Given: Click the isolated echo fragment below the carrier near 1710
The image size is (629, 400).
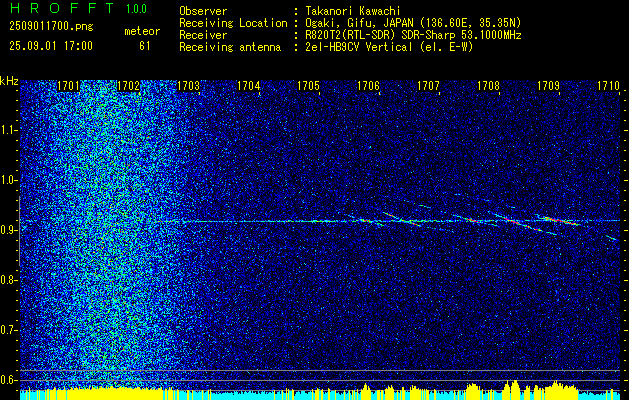Looking at the screenshot, I should coord(611,238).
